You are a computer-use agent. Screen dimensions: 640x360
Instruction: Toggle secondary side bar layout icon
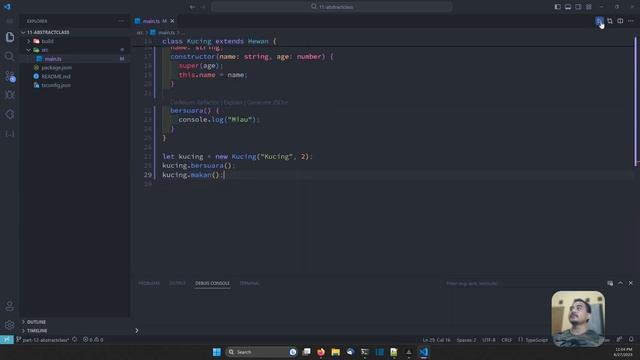click(578, 7)
